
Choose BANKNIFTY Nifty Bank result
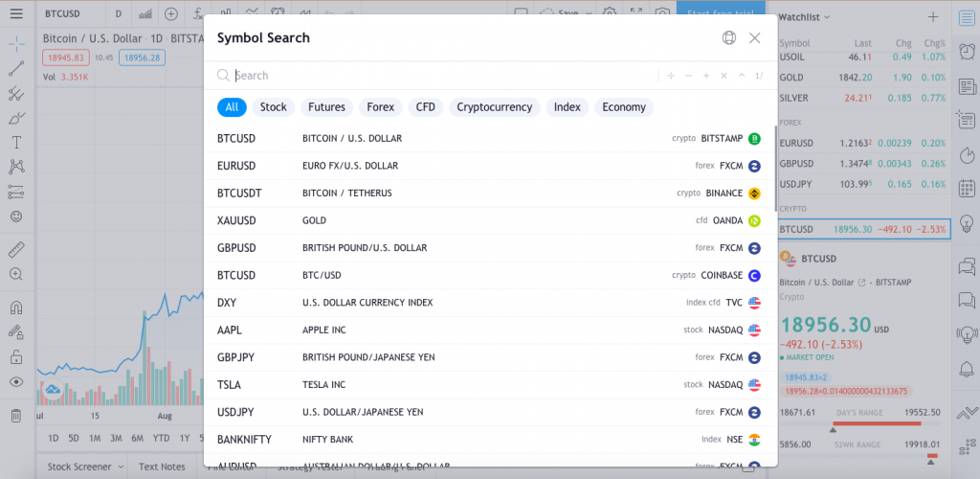point(489,440)
